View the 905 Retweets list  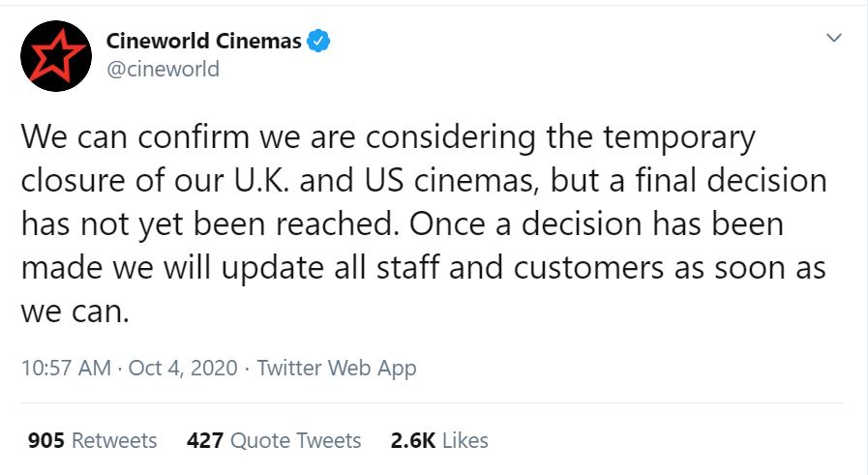[x=92, y=440]
